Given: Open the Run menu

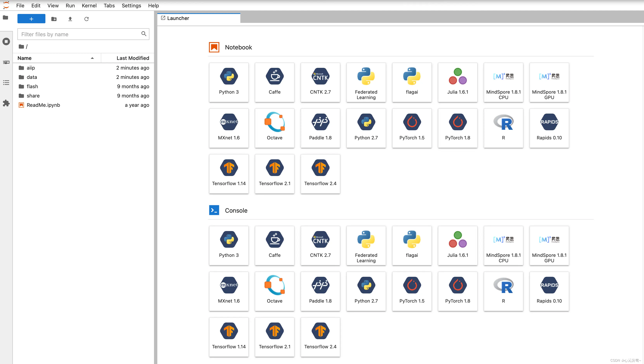Looking at the screenshot, I should click(70, 5).
